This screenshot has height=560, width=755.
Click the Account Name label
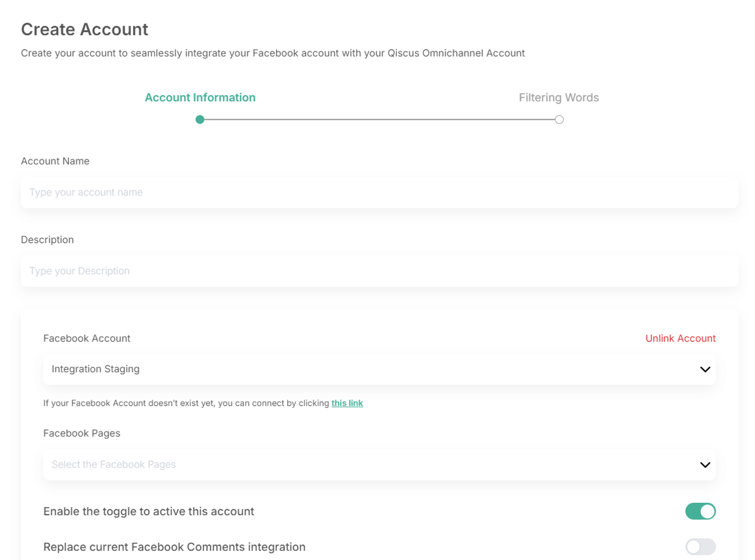pos(55,161)
